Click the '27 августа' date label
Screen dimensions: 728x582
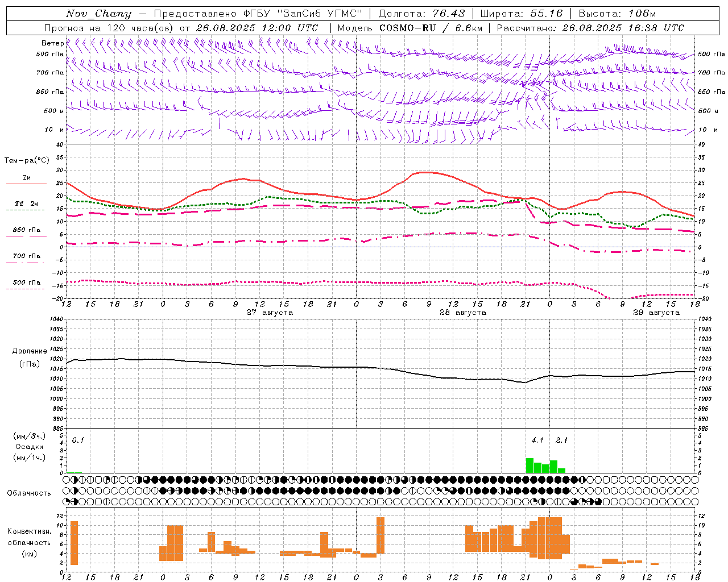click(270, 313)
